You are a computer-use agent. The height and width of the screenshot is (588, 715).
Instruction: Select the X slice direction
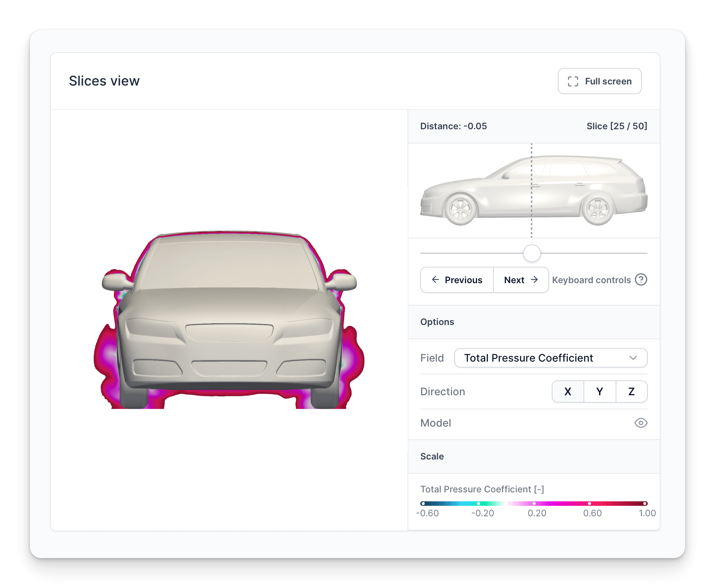click(x=567, y=392)
